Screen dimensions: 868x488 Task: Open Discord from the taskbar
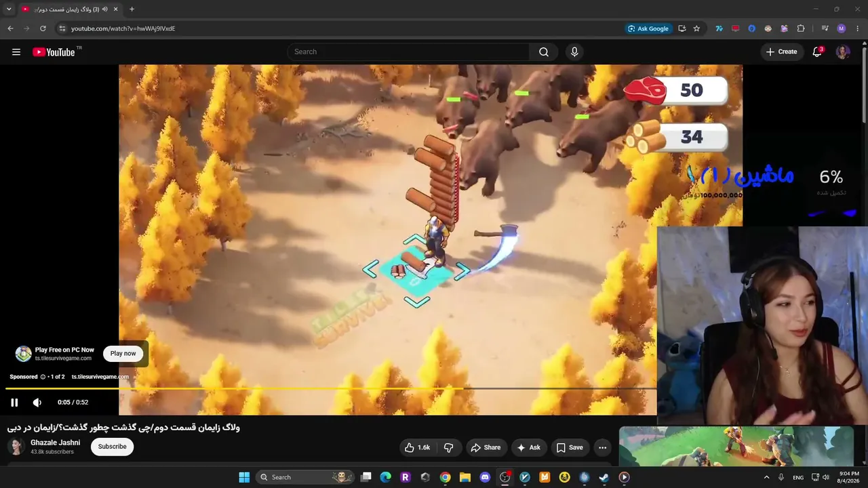pos(485,477)
